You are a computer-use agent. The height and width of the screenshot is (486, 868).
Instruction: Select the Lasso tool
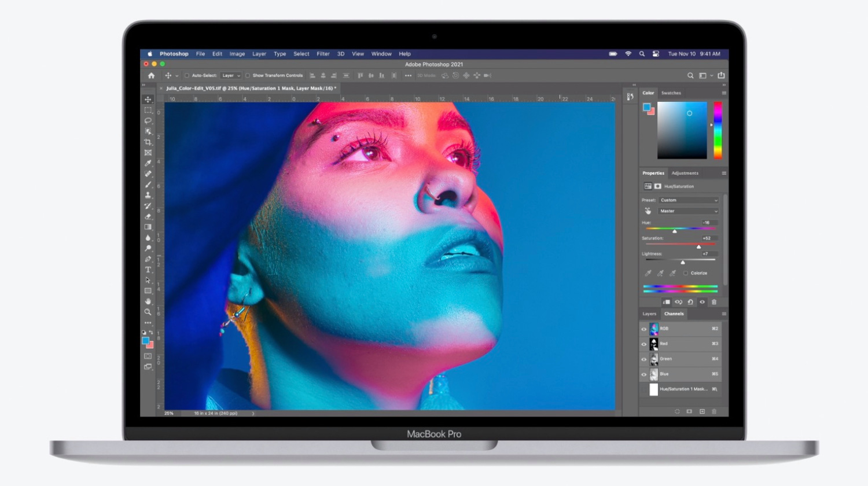click(148, 120)
